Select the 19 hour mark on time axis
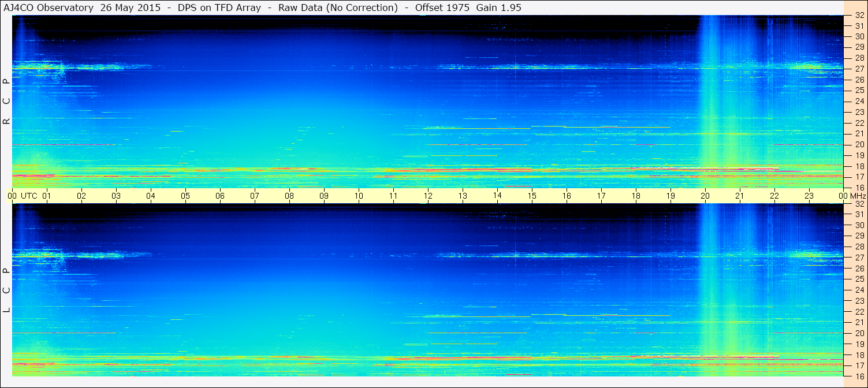This screenshot has width=868, height=388. pyautogui.click(x=670, y=196)
